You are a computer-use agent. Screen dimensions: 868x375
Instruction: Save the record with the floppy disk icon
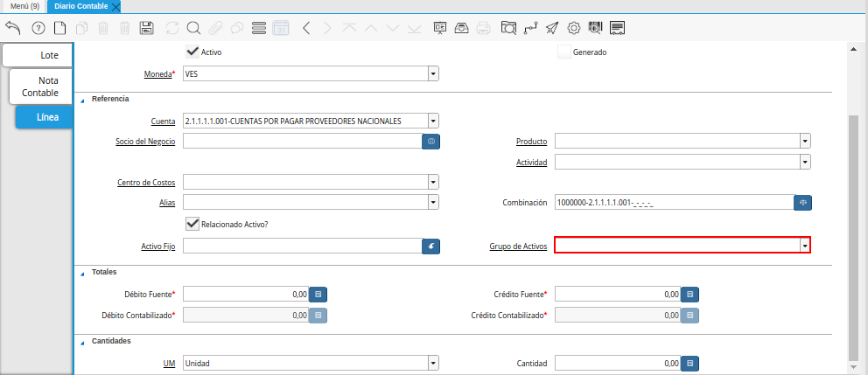147,28
